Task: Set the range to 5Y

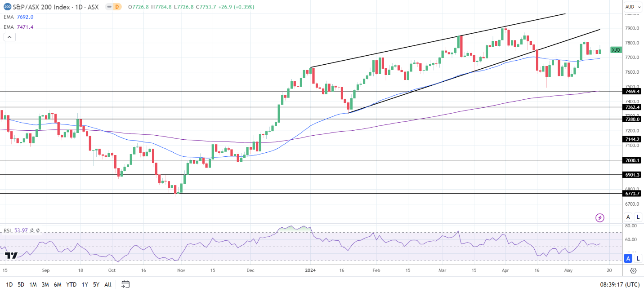Action: click(96, 284)
